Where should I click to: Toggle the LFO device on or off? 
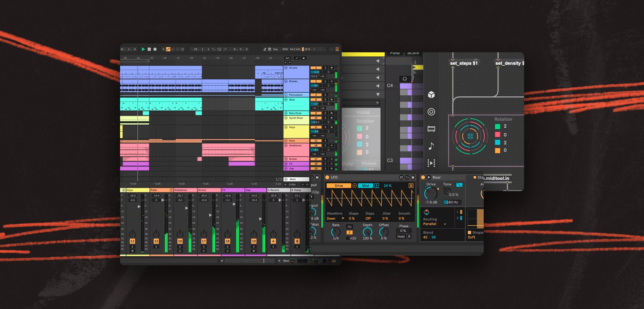coord(327,177)
